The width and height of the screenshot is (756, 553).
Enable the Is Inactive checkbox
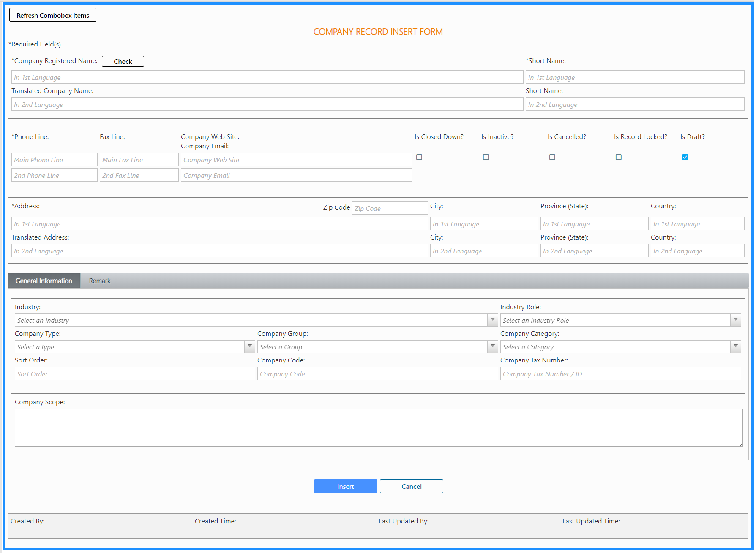tap(486, 157)
